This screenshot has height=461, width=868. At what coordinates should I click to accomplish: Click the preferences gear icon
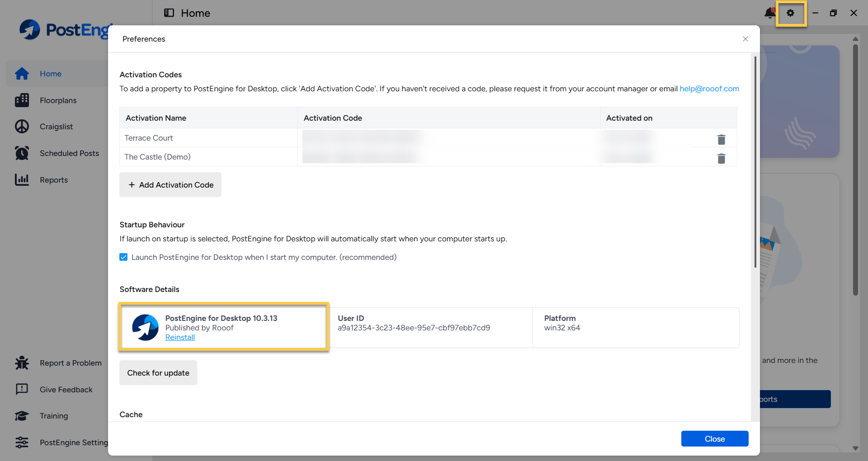pos(790,13)
